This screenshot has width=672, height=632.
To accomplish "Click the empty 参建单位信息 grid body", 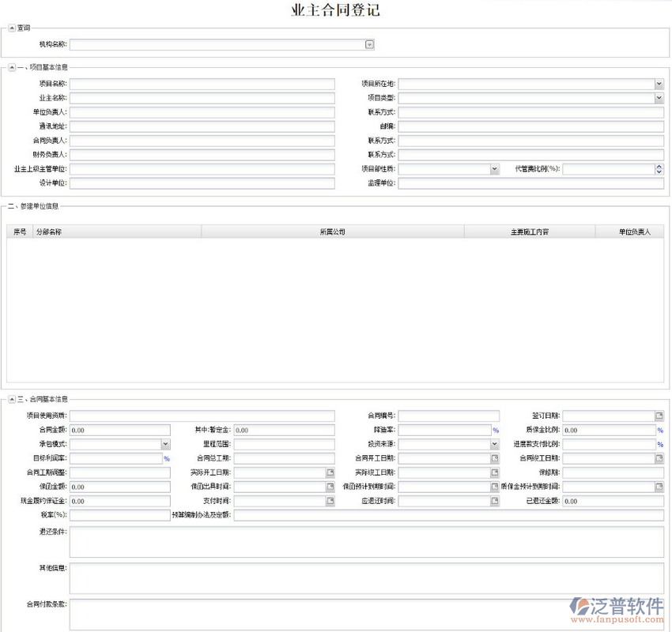I will pyautogui.click(x=335, y=310).
